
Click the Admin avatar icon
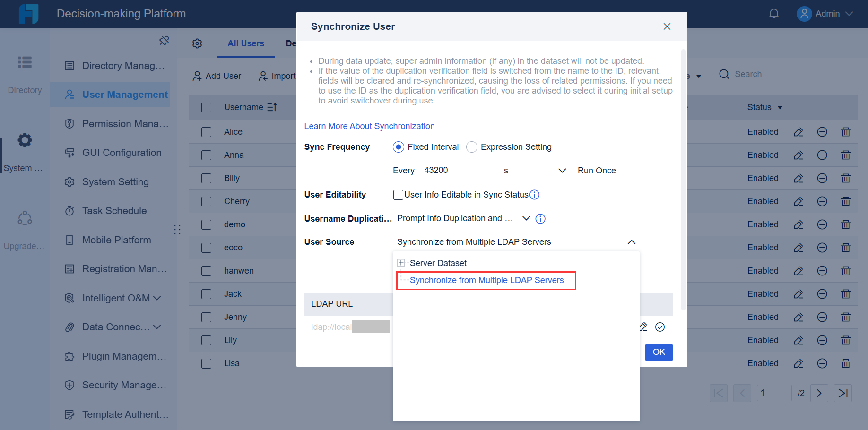pyautogui.click(x=803, y=13)
